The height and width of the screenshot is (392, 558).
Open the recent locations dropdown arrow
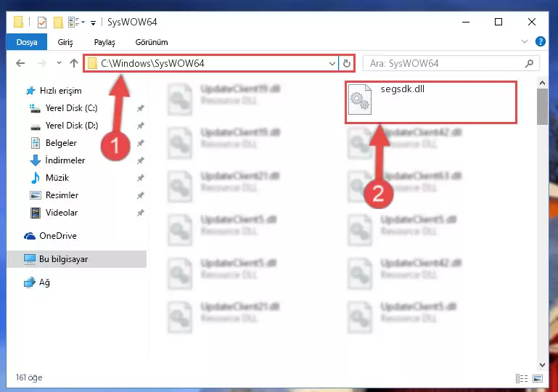[x=59, y=63]
